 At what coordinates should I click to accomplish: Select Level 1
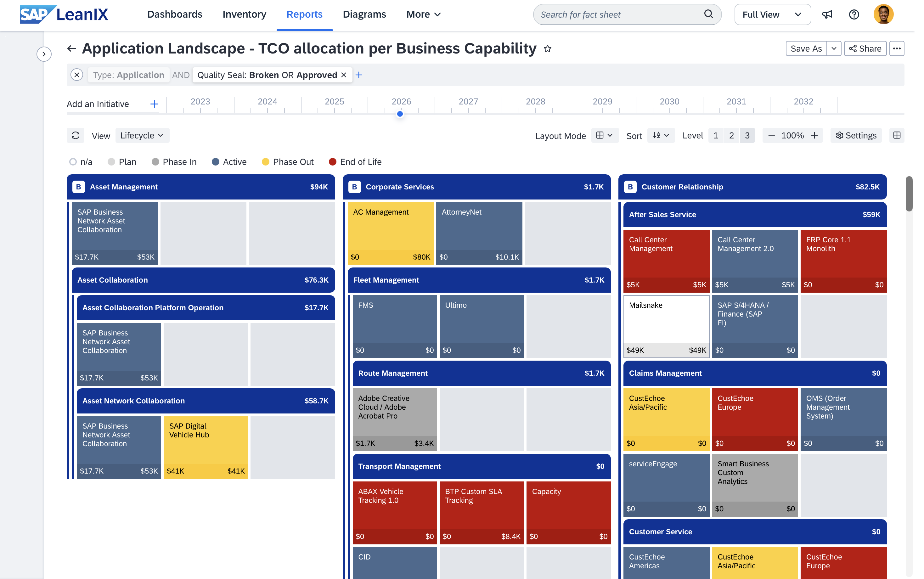tap(715, 136)
